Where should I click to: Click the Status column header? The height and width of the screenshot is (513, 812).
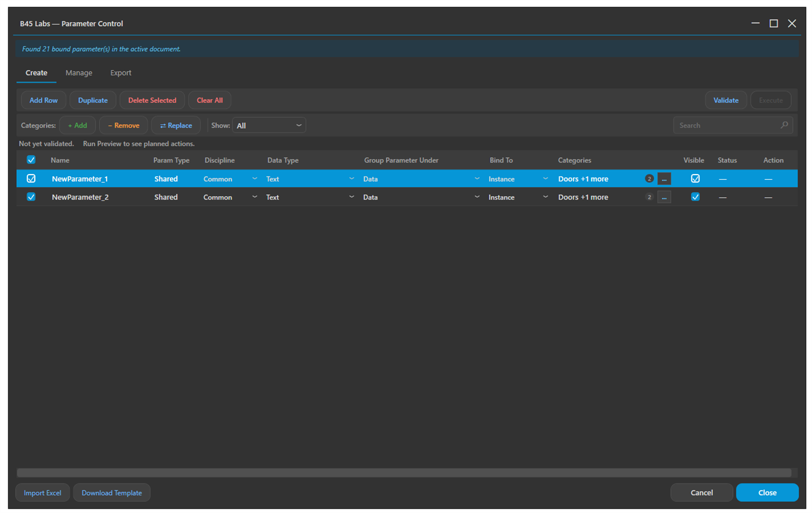click(x=727, y=160)
